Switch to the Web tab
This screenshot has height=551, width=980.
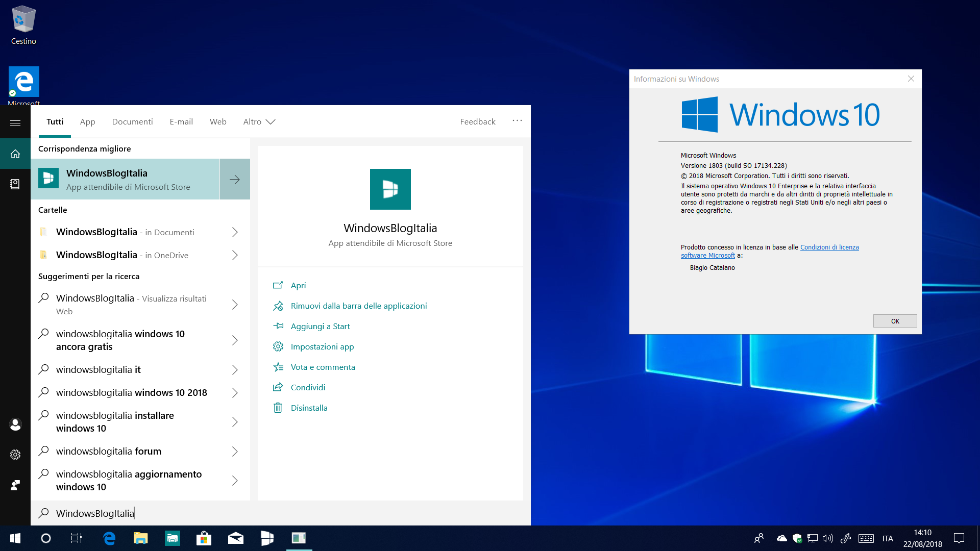(218, 121)
